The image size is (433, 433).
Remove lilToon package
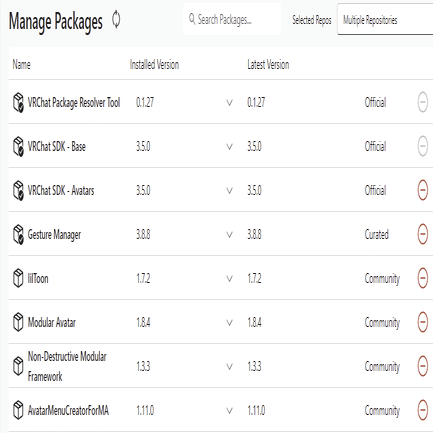pyautogui.click(x=423, y=278)
